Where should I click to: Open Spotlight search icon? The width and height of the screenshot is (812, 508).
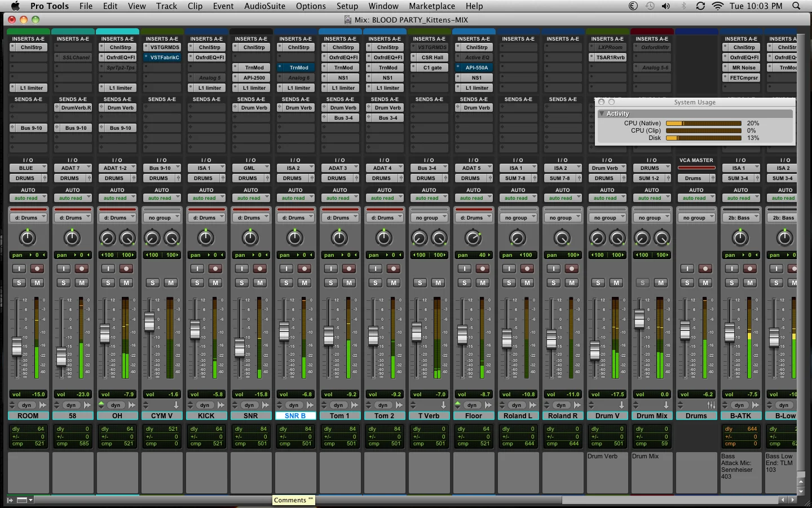[x=796, y=6]
